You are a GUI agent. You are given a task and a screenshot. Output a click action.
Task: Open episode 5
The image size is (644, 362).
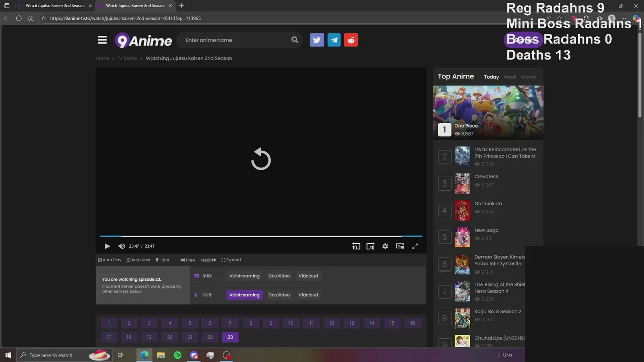[x=190, y=323]
